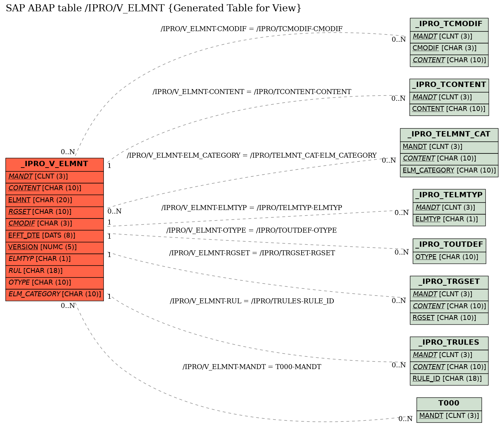The width and height of the screenshot is (504, 426).
Task: Select the OTYPE = TOUTDEF-OTYPE relation label
Action: pyautogui.click(x=251, y=230)
